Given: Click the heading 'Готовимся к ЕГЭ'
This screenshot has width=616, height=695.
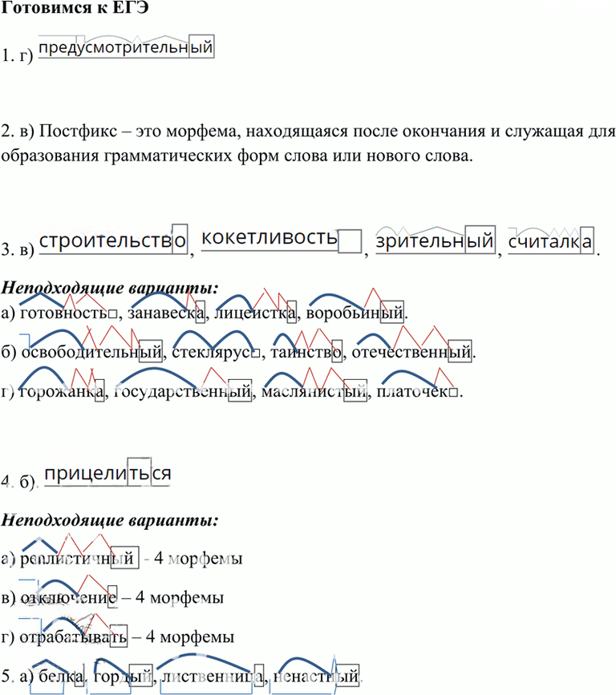Looking at the screenshot, I should (75, 7).
